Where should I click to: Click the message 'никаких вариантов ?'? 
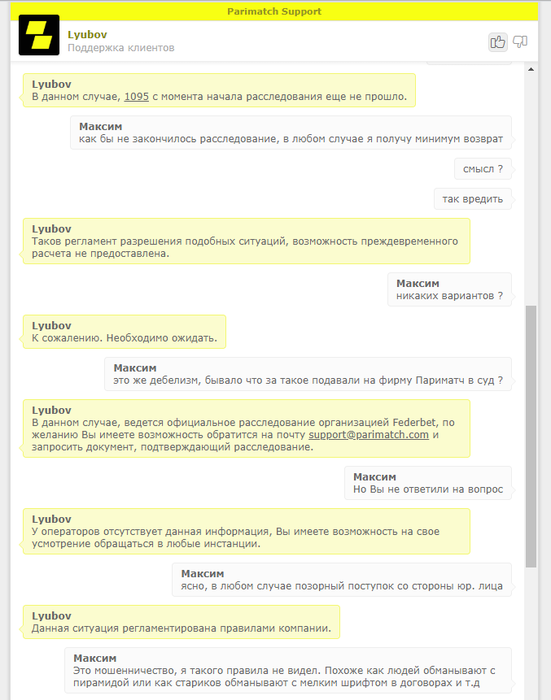tap(449, 289)
